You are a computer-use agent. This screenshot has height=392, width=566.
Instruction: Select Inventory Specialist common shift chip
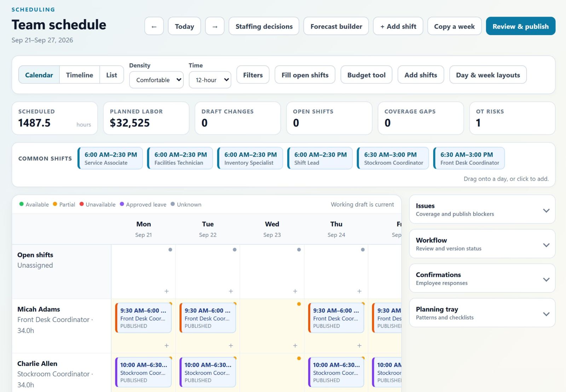pos(250,158)
